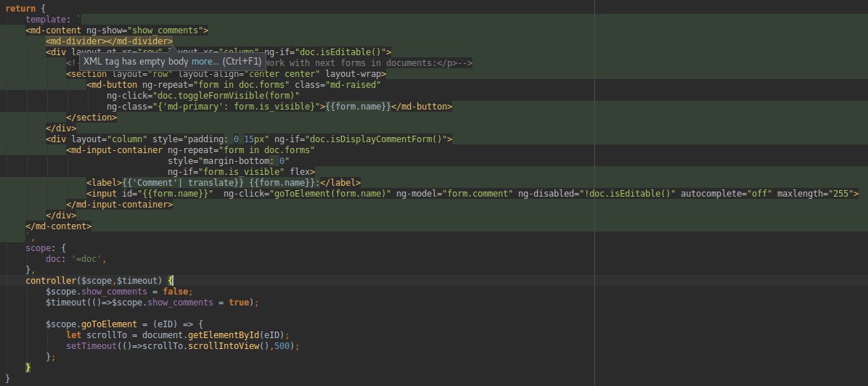Click the 'scope:' property name
Screen dimensions: 868x386
tap(41, 247)
